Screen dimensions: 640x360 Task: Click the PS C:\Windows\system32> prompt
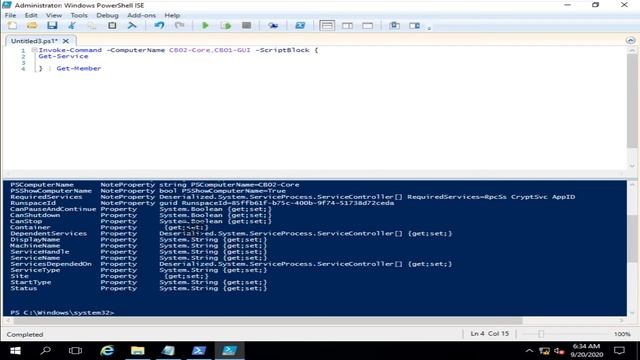(62, 312)
